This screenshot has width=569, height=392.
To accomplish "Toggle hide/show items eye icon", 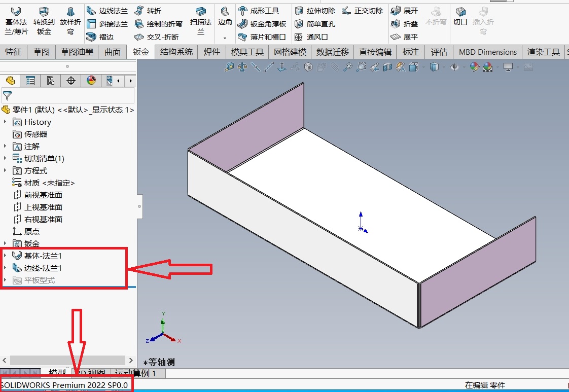I will tap(454, 67).
